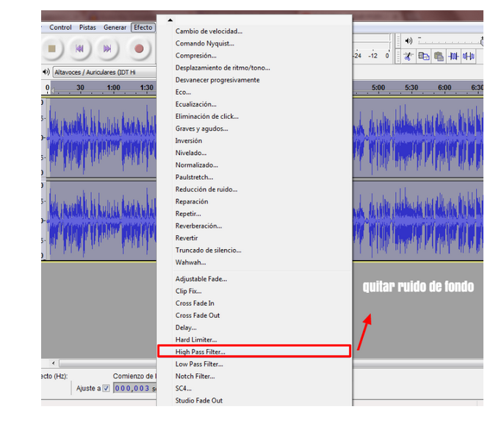Click the Paste clipboard icon
This screenshot has width=504, height=437.
tap(439, 56)
